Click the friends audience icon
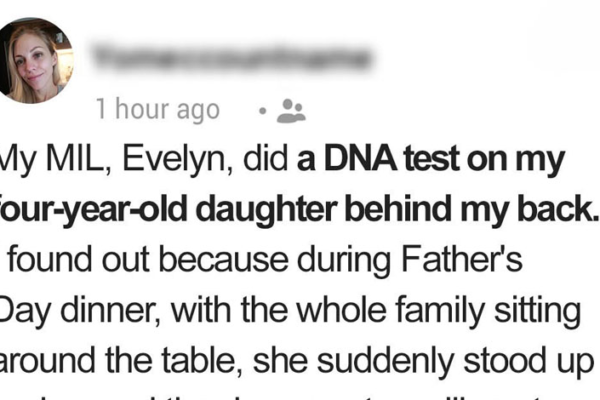 [x=291, y=110]
